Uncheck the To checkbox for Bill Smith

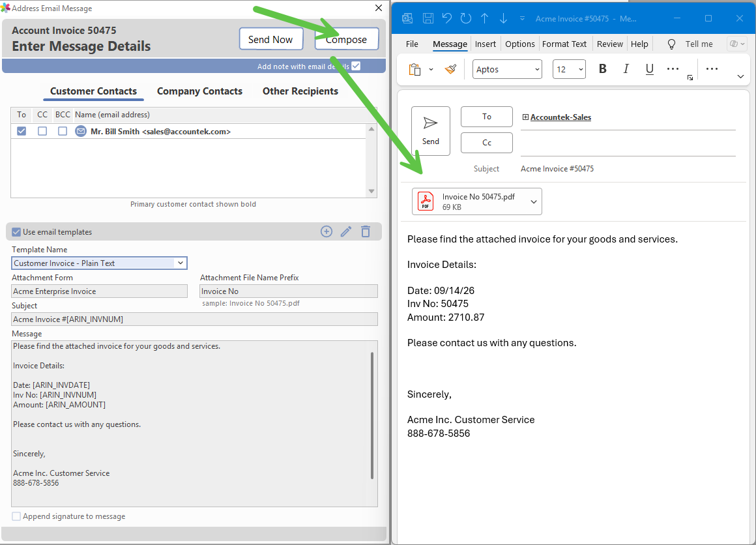coord(22,131)
